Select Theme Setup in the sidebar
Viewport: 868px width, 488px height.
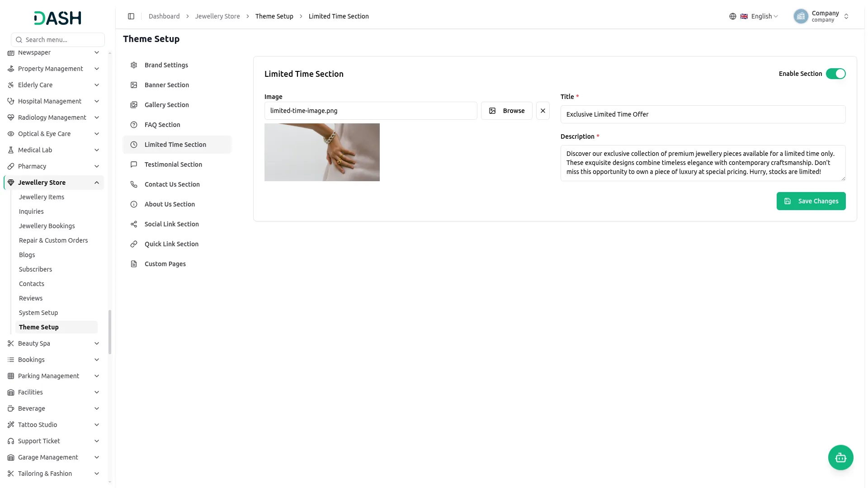[x=56, y=327]
